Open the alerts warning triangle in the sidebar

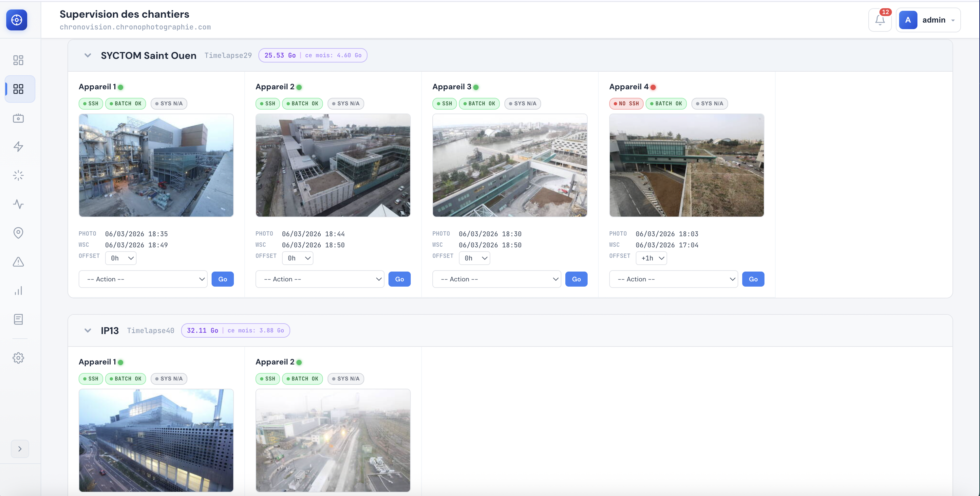coord(18,262)
